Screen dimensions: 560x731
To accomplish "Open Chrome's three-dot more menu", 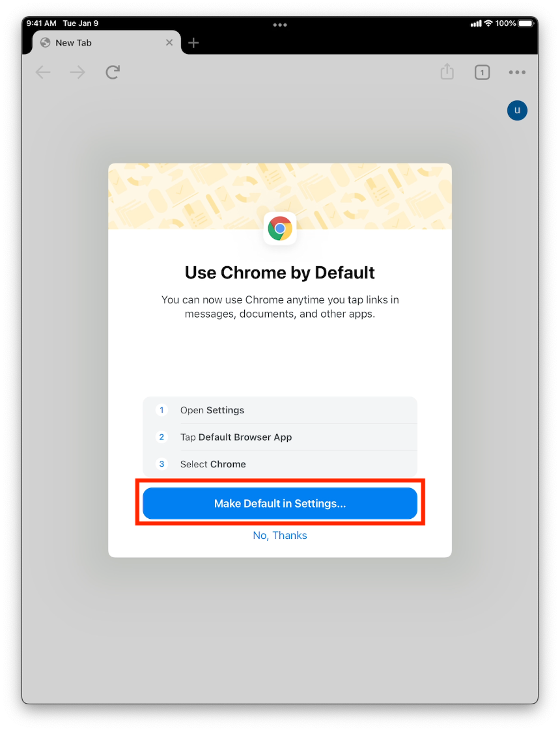I will click(517, 72).
